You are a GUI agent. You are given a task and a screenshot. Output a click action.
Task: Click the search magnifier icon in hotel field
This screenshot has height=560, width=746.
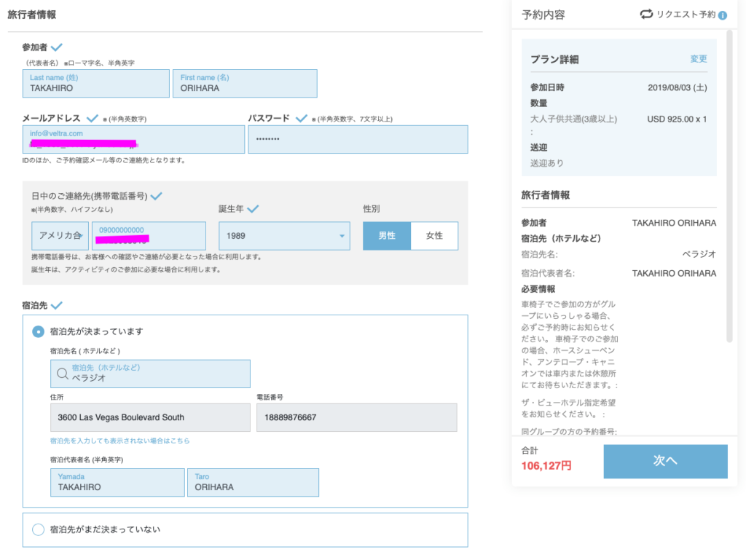(63, 374)
